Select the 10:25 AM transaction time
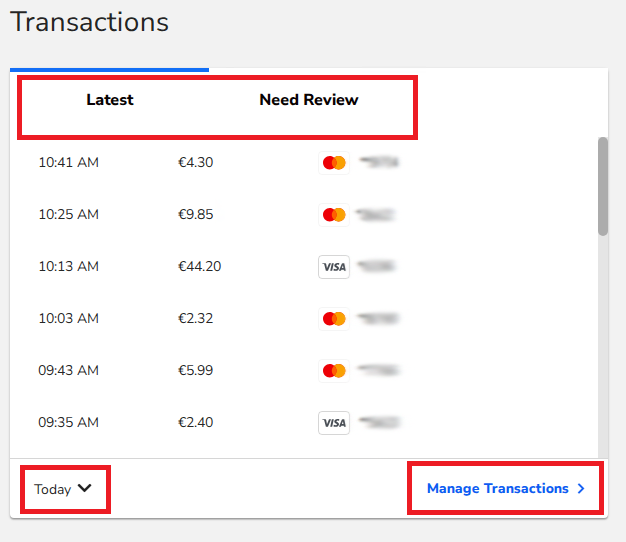 tap(69, 214)
